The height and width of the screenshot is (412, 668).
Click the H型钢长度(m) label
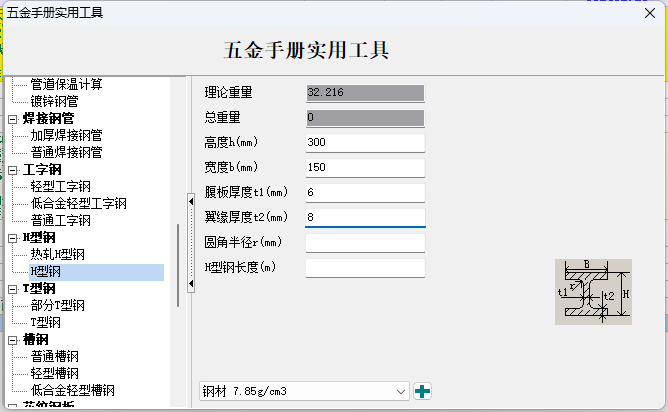(240, 267)
